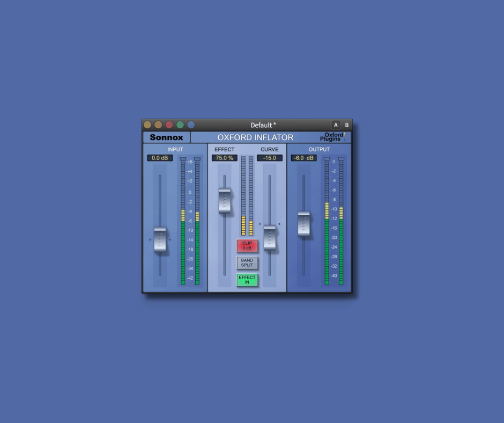Enable the BAND SPLIT mode
This screenshot has height=423, width=504.
pyautogui.click(x=247, y=262)
